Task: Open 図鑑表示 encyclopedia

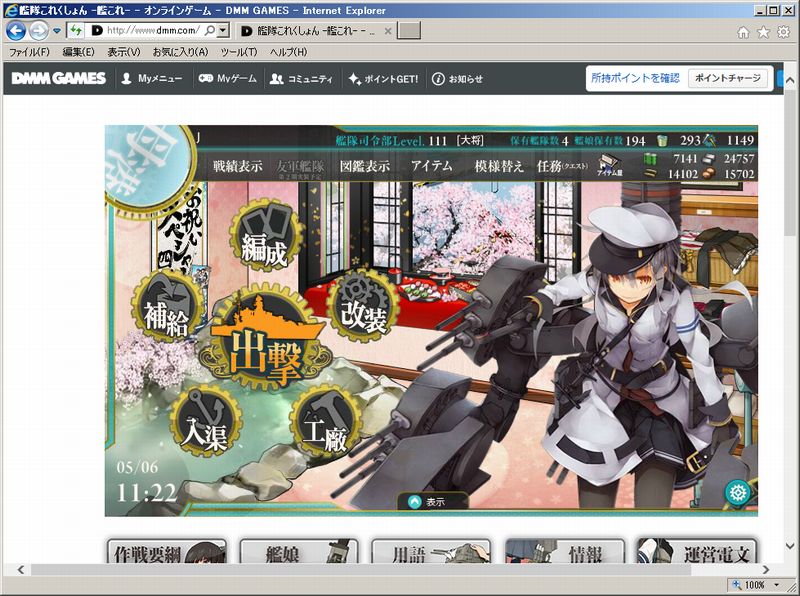Action: (365, 166)
